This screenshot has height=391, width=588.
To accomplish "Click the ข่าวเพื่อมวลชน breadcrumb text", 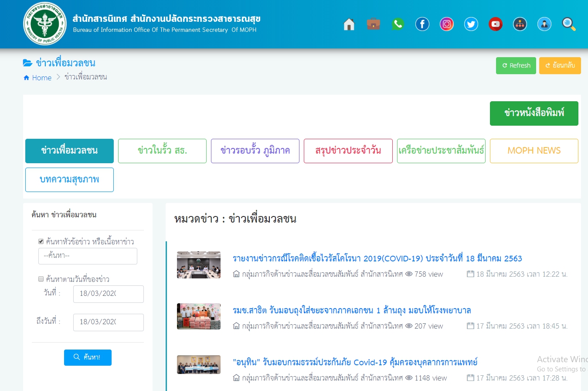I will (x=86, y=77).
